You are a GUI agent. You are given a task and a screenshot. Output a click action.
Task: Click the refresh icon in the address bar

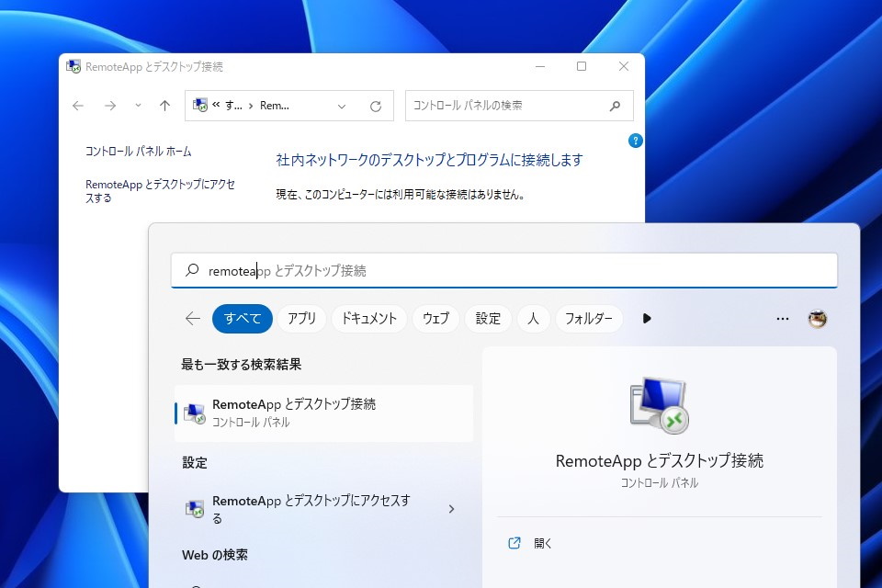(376, 106)
